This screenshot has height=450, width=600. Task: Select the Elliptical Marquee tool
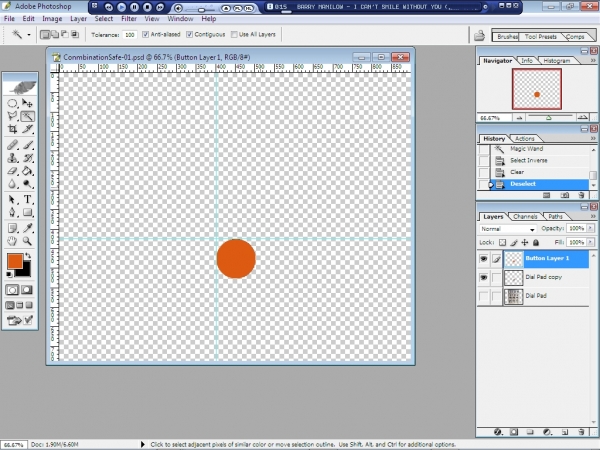(12, 103)
